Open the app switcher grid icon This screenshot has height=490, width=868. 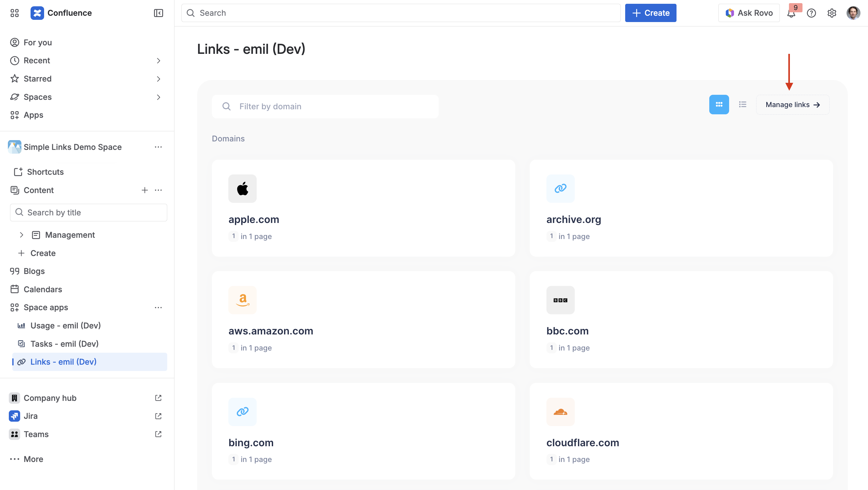14,13
